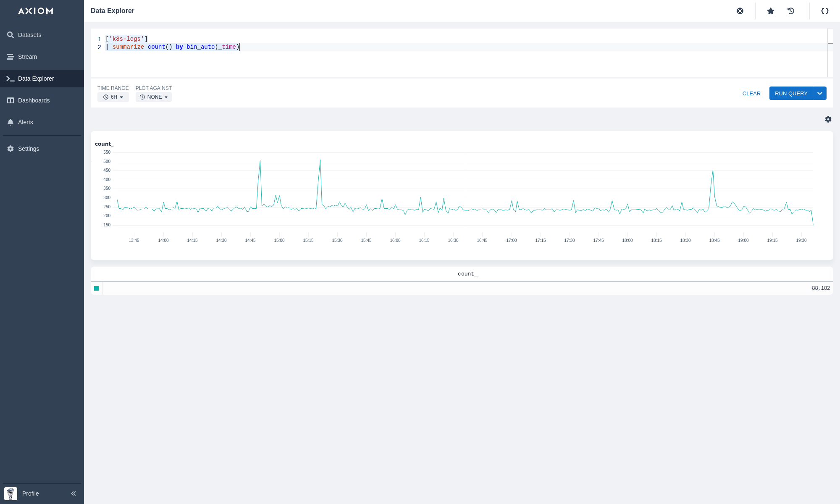Click the profile avatar picture

[10, 493]
